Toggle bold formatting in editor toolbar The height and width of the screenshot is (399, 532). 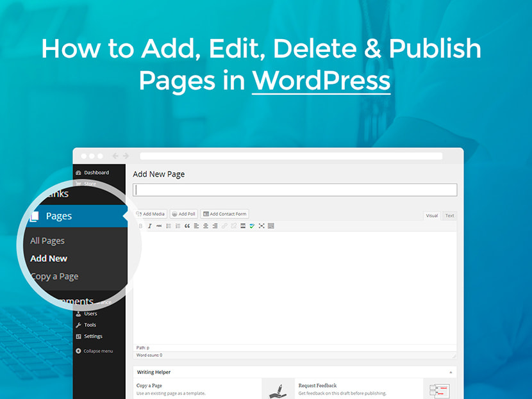[x=140, y=226]
